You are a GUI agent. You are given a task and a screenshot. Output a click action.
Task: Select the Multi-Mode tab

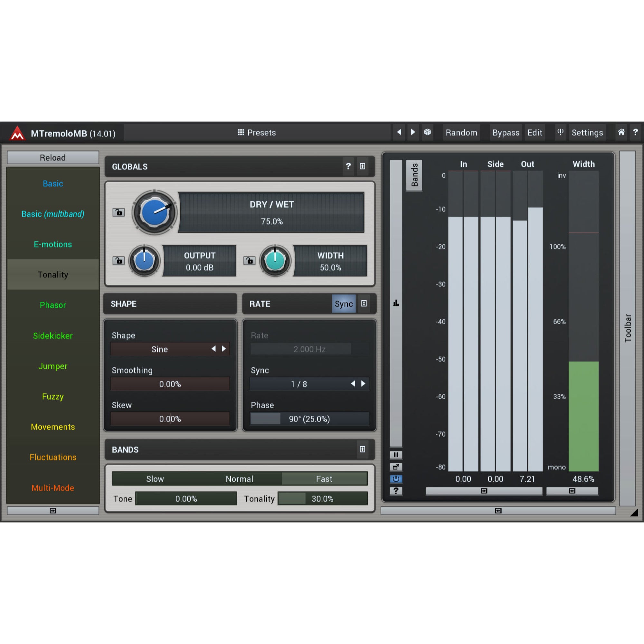pos(53,488)
